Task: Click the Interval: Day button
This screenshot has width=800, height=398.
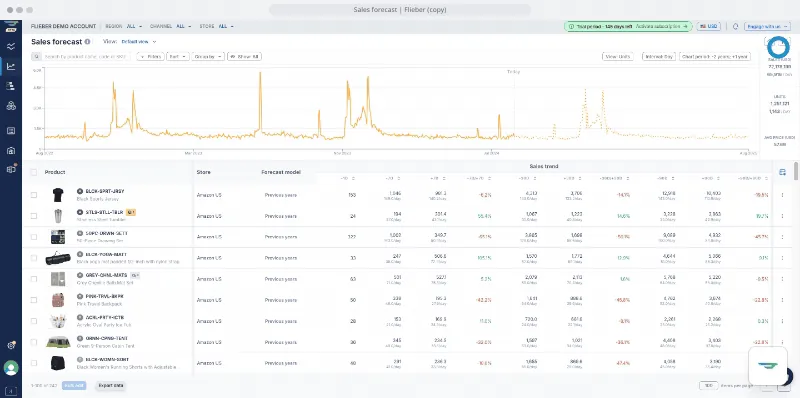Action: pos(659,57)
